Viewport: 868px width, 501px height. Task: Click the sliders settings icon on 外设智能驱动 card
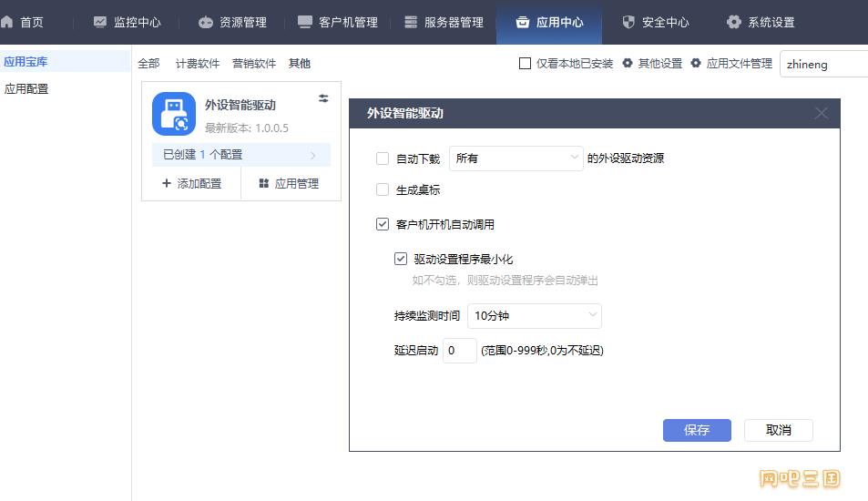click(x=323, y=98)
